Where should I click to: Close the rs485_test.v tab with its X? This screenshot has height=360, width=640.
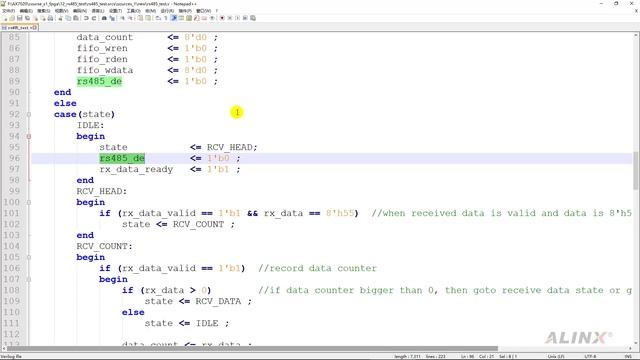click(x=35, y=28)
